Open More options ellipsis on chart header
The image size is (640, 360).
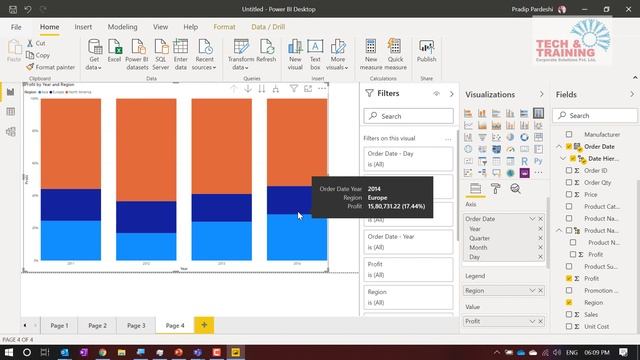click(322, 89)
